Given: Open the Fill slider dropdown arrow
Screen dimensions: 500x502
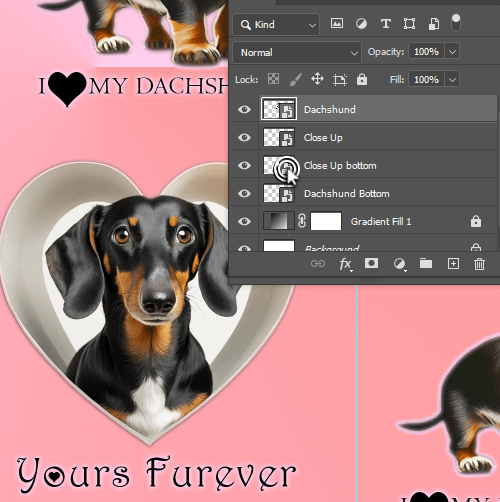Looking at the screenshot, I should tap(452, 80).
